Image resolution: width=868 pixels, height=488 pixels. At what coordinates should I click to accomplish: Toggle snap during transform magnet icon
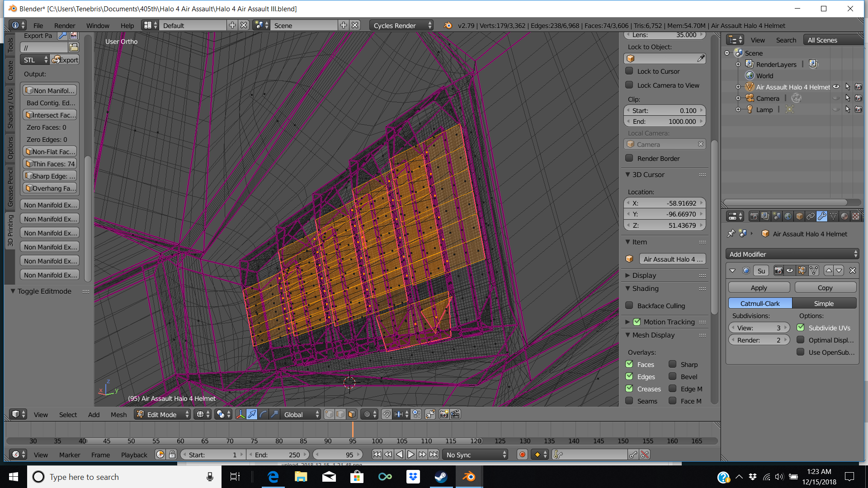(x=387, y=414)
